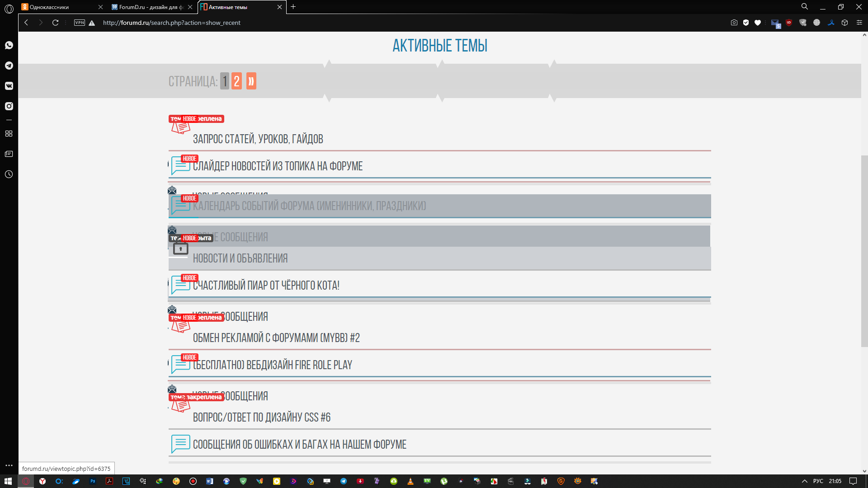Open the Windows Start menu
Screen dimensions: 868x488
(8, 481)
